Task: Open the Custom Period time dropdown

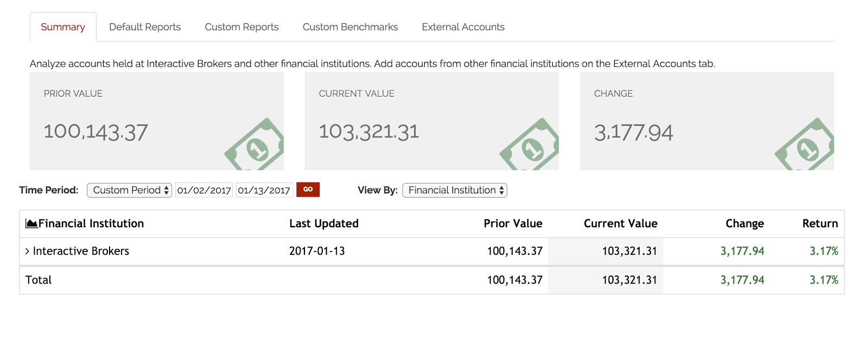Action: tap(129, 190)
